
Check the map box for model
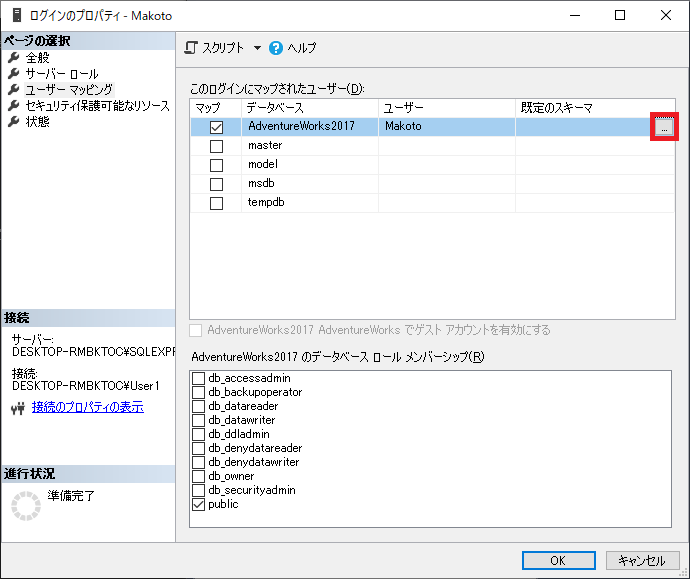click(216, 165)
